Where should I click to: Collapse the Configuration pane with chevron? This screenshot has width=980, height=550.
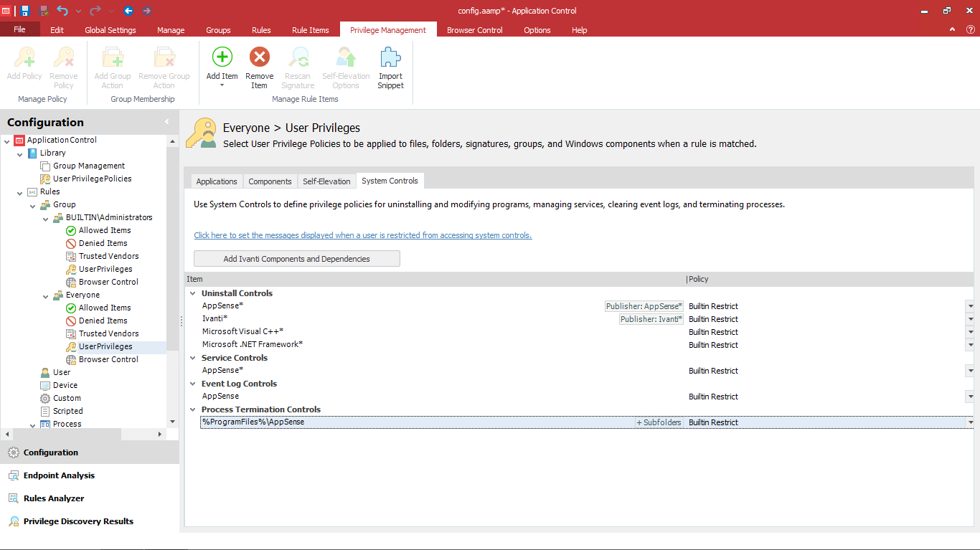tap(167, 122)
